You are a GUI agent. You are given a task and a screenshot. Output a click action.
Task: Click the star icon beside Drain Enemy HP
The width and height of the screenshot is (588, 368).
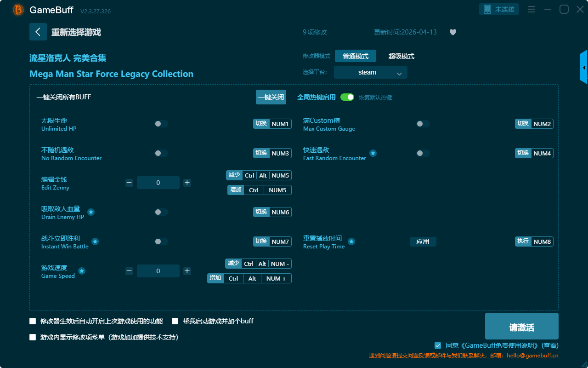pos(91,212)
